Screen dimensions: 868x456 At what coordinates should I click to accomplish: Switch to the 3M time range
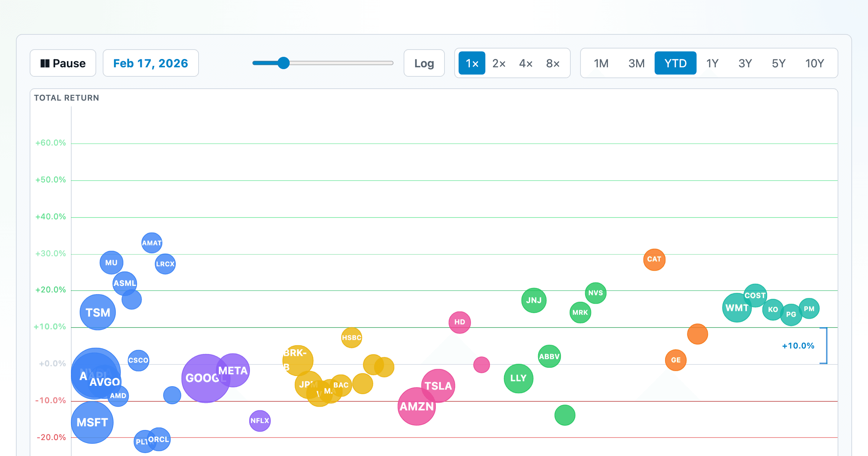(x=637, y=63)
